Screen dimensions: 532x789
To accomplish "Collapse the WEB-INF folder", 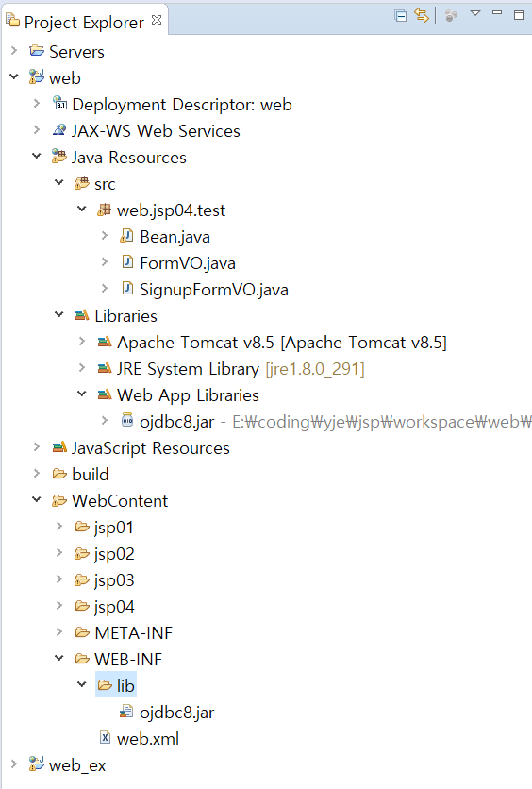I will 59,658.
